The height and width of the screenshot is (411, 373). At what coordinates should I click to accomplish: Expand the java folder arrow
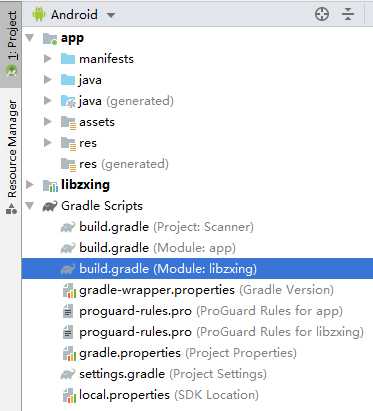[x=48, y=79]
